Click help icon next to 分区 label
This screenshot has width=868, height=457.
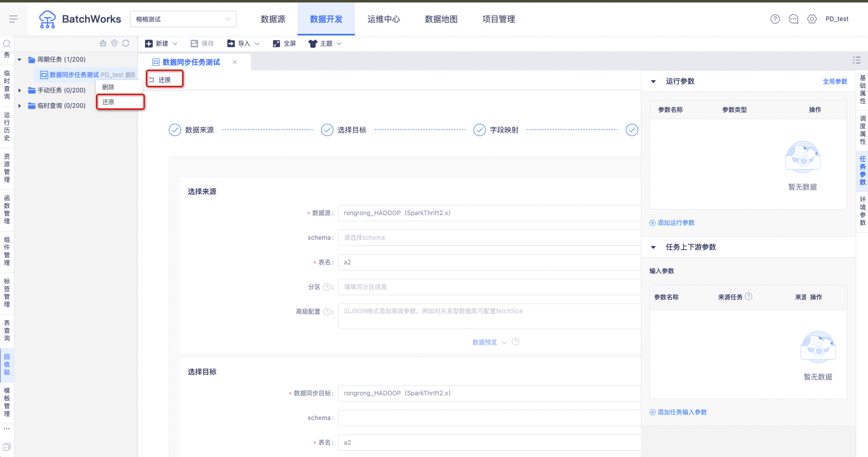click(327, 287)
